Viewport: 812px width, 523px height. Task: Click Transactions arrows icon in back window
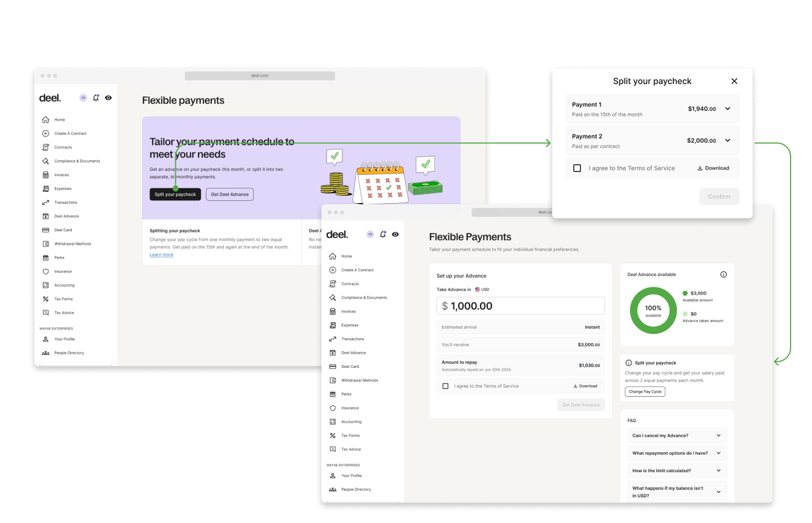coord(46,203)
